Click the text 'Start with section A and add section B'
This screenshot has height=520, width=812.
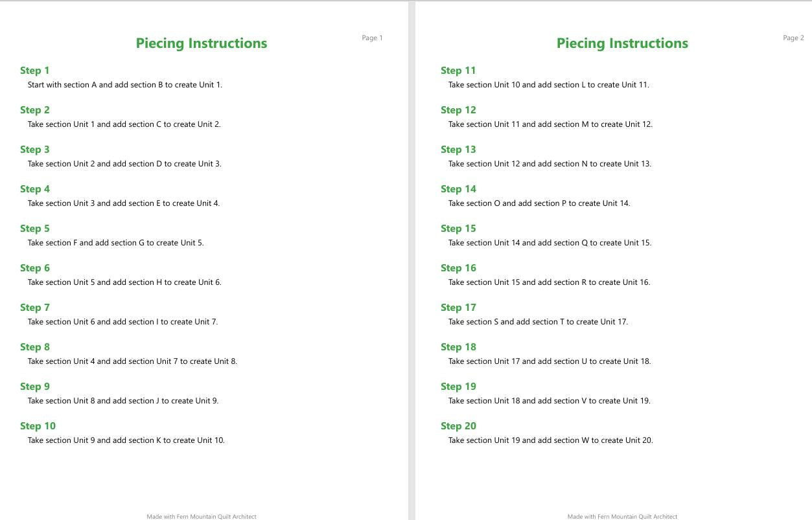[95, 85]
